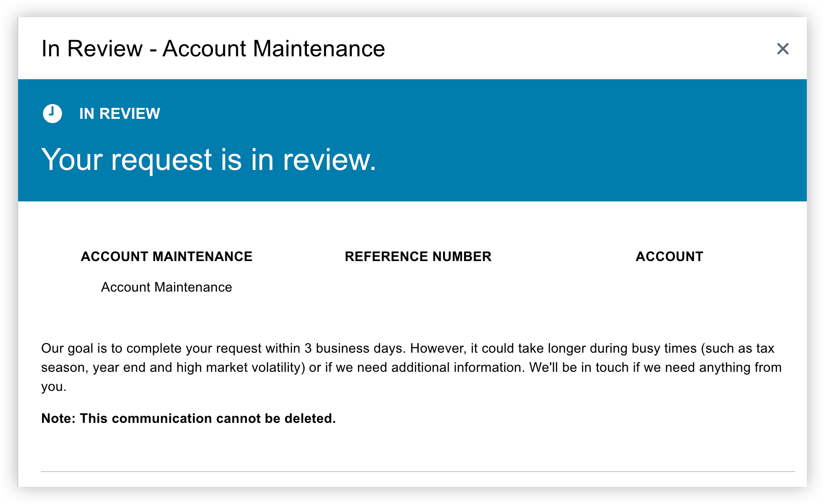The height and width of the screenshot is (504, 824).
Task: Click the ACCOUNT column heading
Action: click(669, 256)
